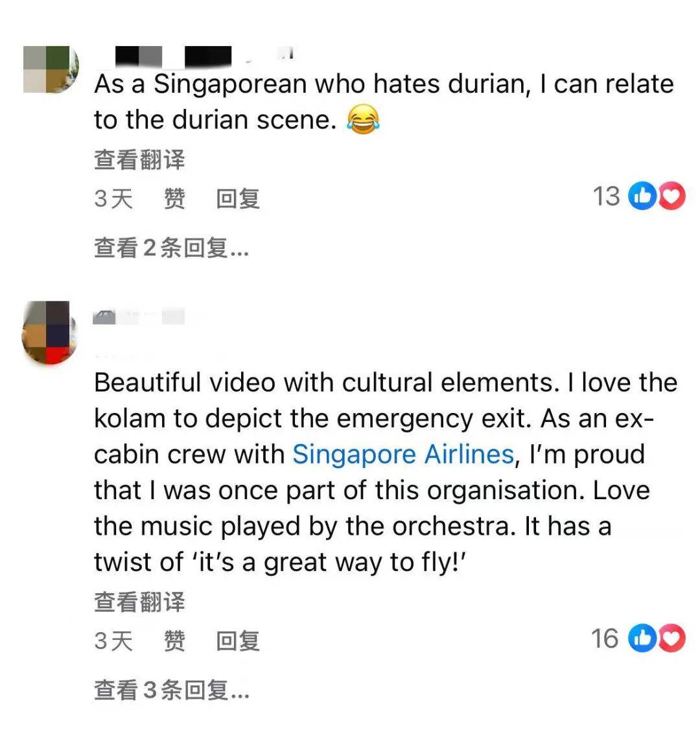
Task: Like the durian comment with 赞
Action: (x=174, y=198)
